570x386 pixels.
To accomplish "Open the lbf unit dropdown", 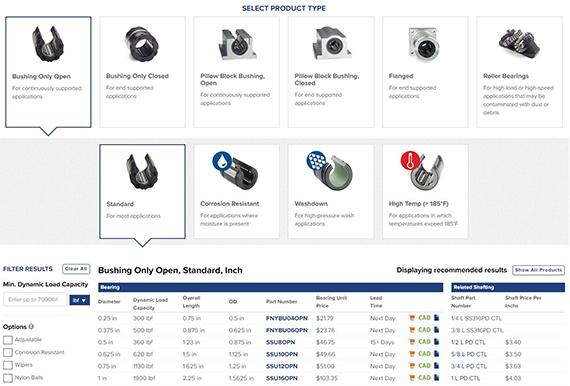I will [x=80, y=300].
